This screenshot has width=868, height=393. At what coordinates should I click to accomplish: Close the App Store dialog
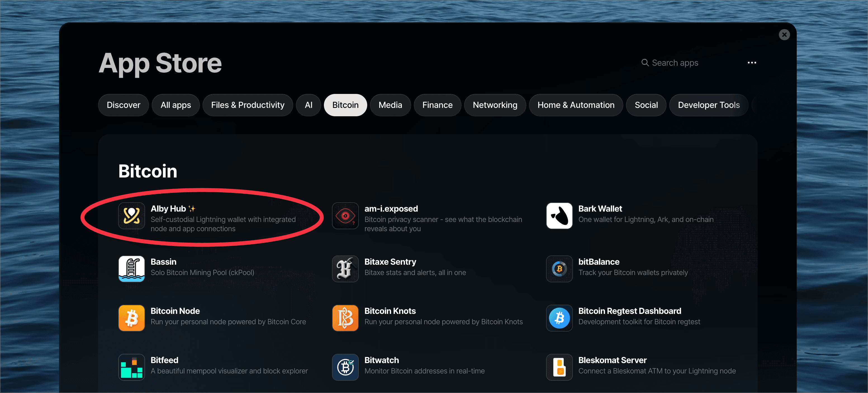[x=784, y=34]
